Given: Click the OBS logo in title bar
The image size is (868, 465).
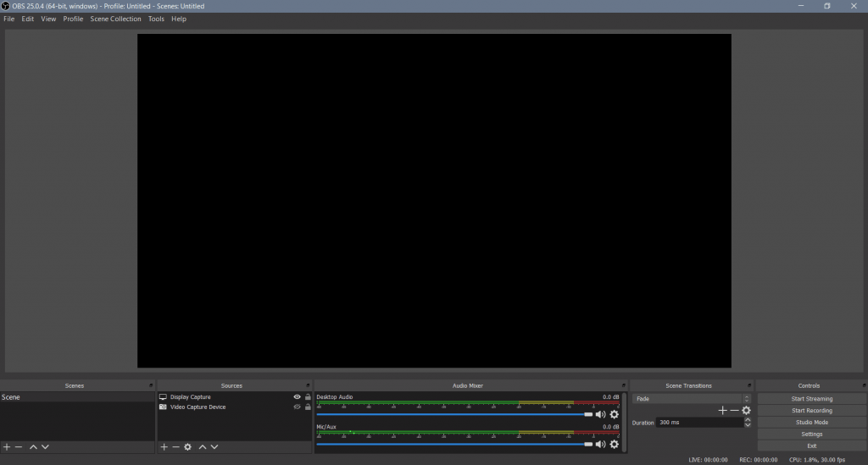Looking at the screenshot, I should tap(6, 6).
